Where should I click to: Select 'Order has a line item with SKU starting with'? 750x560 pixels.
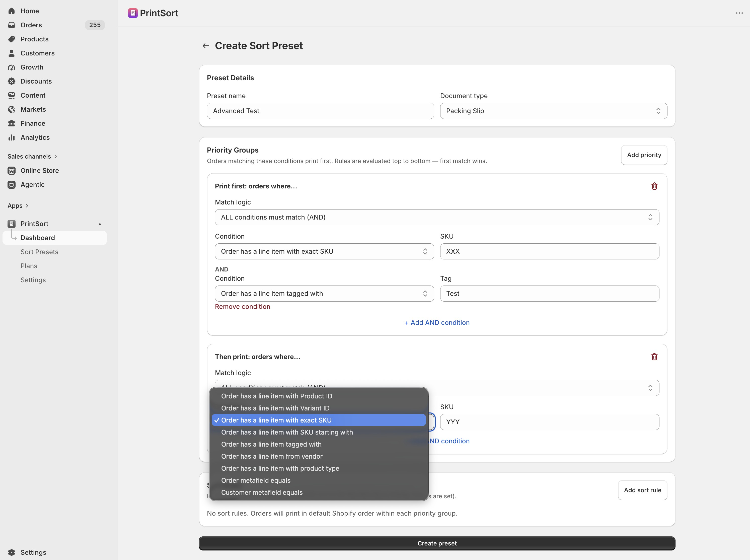(x=319, y=432)
